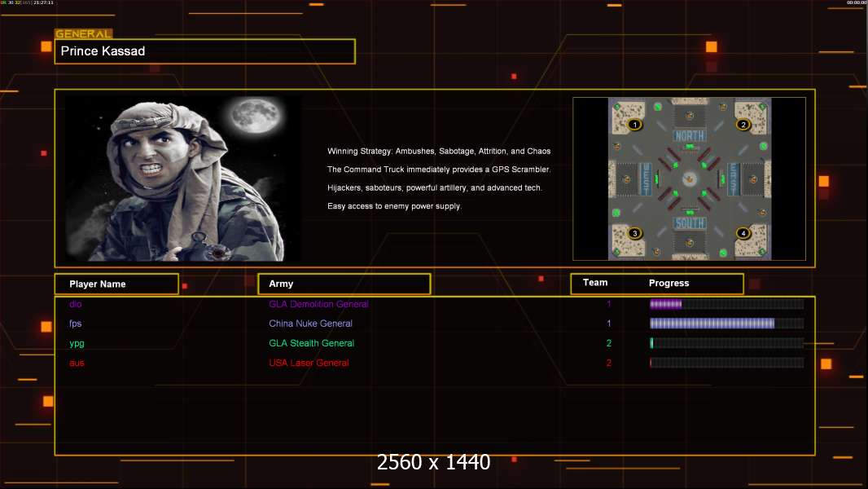Click start position 3 marker on map
Screen dimensions: 868x489
click(634, 233)
